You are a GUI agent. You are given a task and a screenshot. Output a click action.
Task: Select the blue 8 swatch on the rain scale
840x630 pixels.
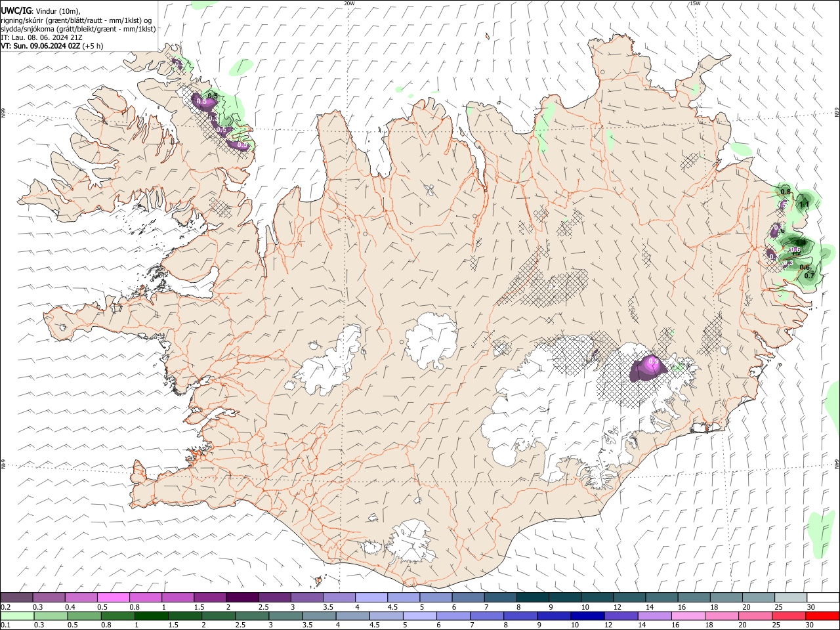coord(520,616)
